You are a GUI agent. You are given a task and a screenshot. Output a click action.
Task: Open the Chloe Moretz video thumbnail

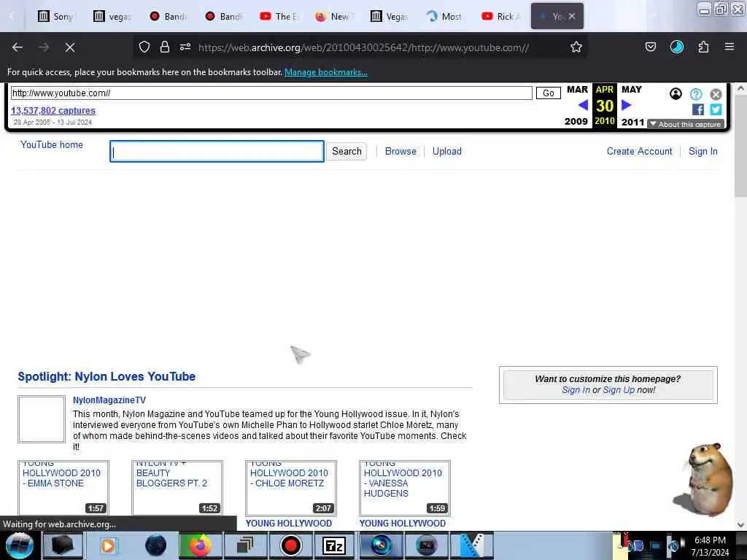(x=291, y=488)
